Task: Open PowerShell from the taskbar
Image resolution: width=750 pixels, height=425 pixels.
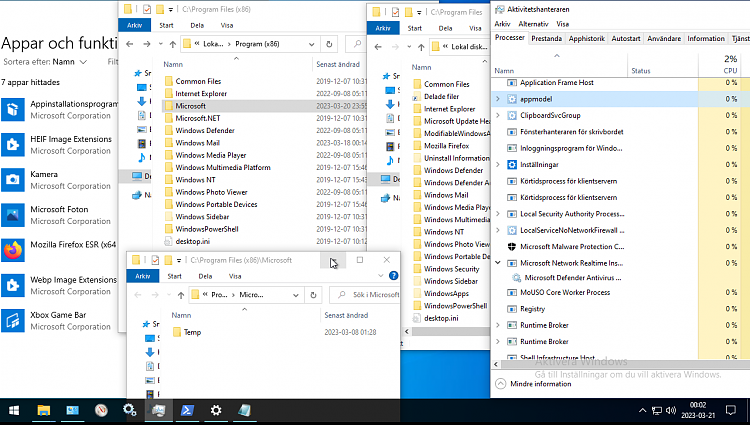Action: (187, 410)
